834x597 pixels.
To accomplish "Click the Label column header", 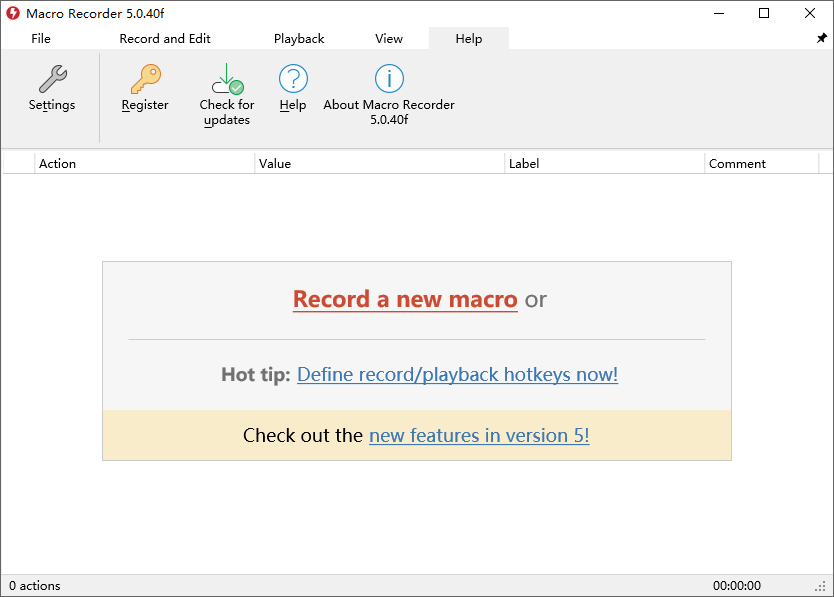I will click(605, 164).
